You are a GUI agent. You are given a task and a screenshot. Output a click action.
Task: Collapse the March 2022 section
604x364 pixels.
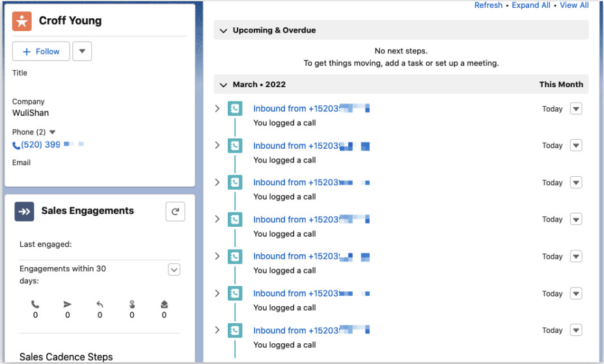223,84
